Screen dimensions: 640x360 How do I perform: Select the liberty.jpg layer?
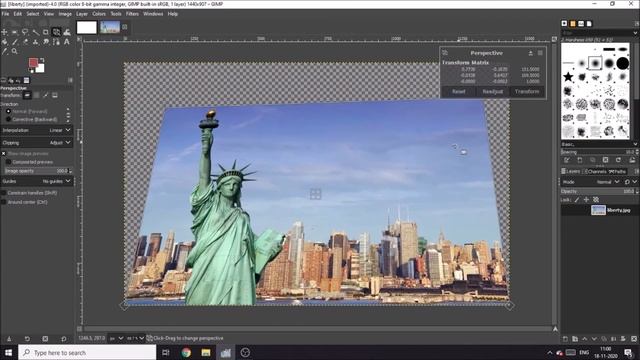coord(599,210)
